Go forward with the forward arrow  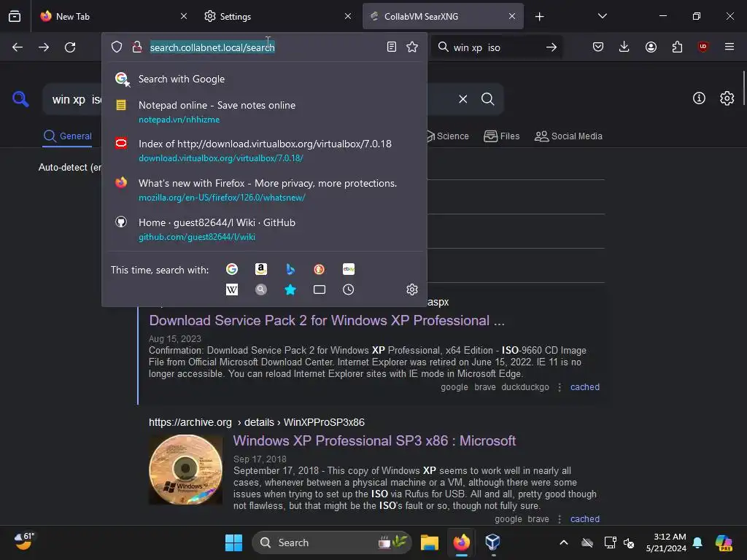point(44,47)
